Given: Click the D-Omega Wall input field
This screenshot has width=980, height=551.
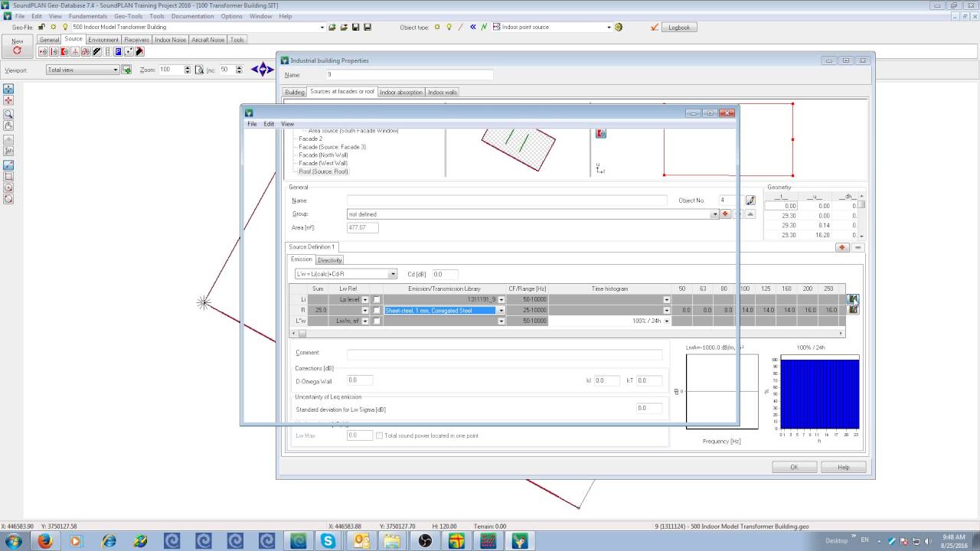Looking at the screenshot, I should pyautogui.click(x=360, y=380).
